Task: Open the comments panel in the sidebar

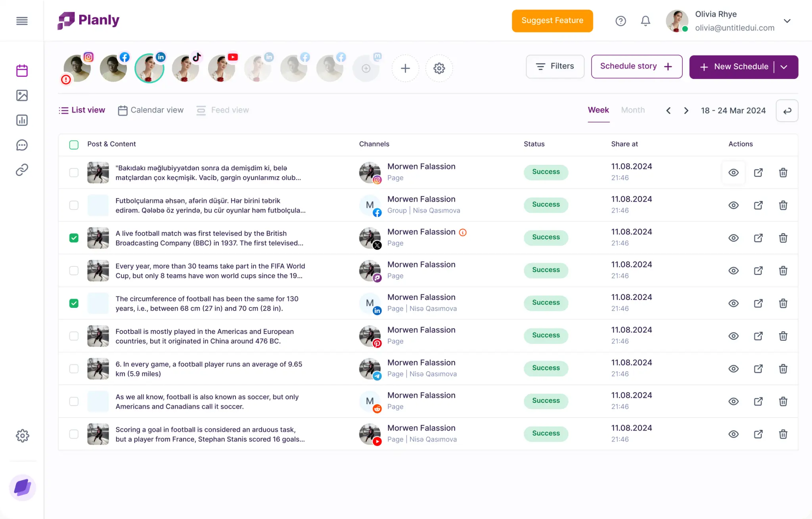Action: tap(22, 145)
